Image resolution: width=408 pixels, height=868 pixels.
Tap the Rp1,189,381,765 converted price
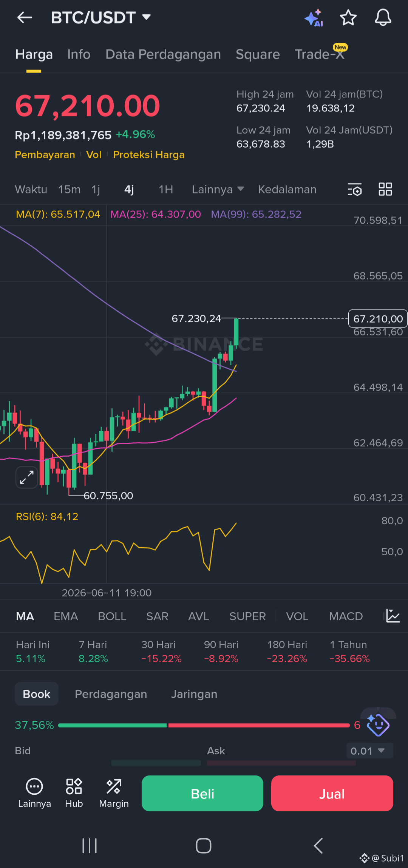(x=63, y=135)
